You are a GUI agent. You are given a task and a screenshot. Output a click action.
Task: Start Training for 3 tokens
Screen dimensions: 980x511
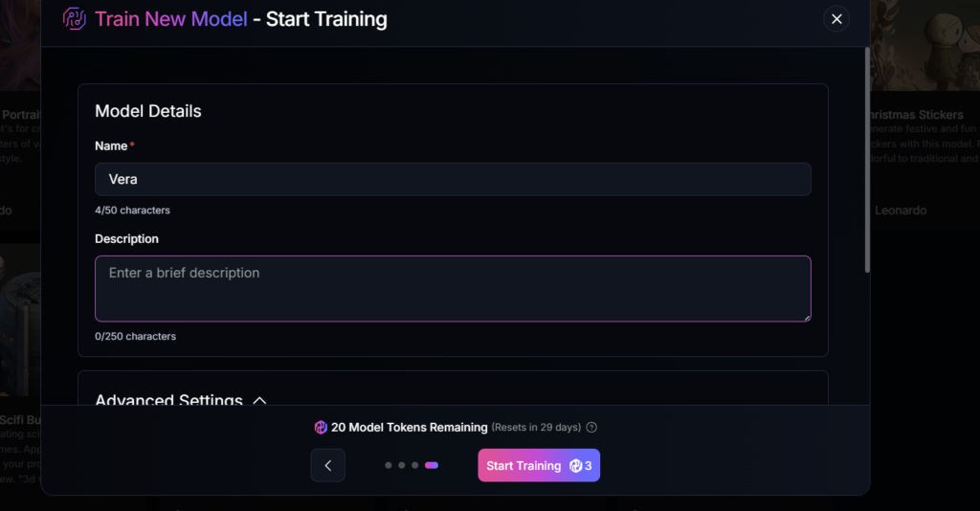coord(539,465)
